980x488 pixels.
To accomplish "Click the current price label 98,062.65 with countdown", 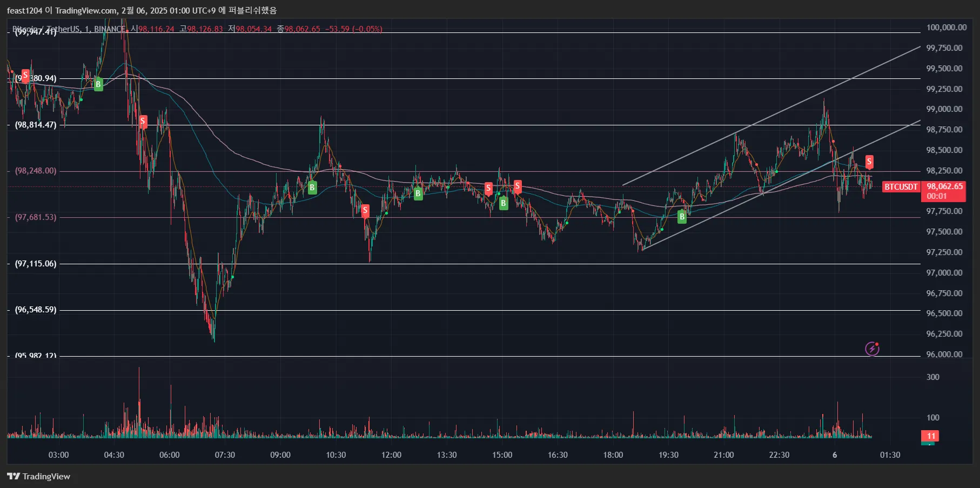I will coord(943,191).
